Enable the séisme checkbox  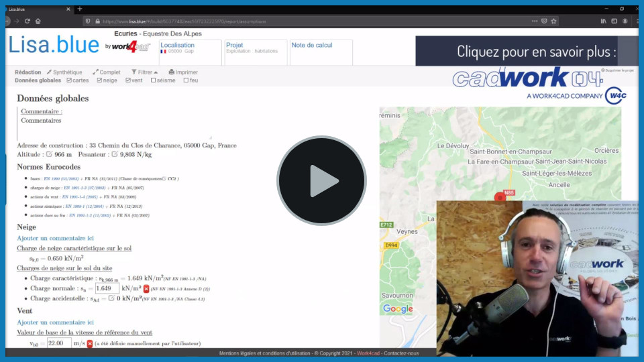pos(153,80)
